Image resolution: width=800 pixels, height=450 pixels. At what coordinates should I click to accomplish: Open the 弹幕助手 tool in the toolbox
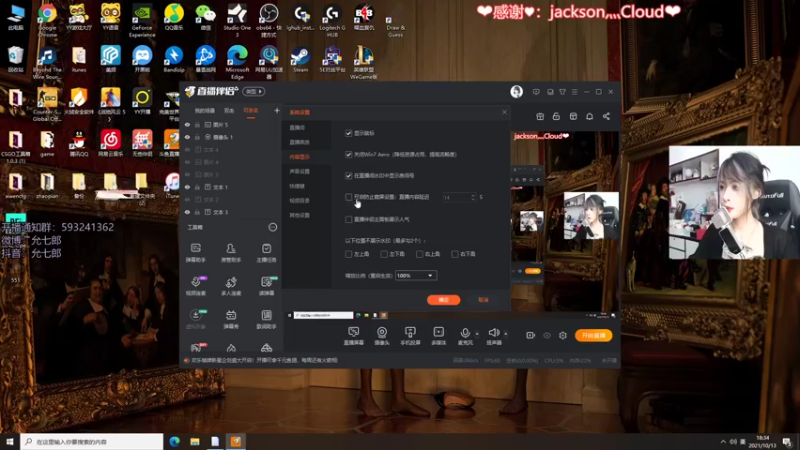pos(195,253)
